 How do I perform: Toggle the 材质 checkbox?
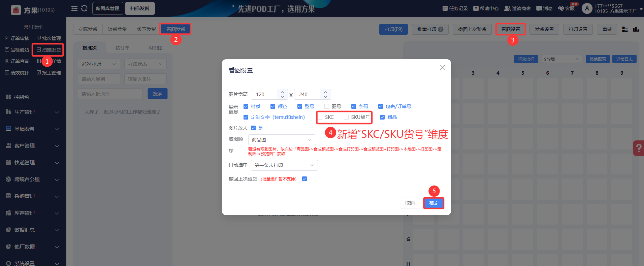[x=246, y=106]
